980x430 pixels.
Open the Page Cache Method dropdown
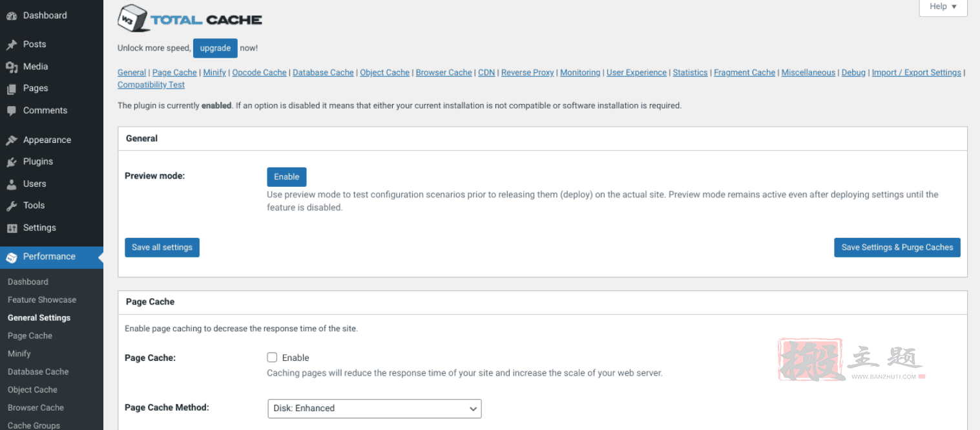point(375,409)
